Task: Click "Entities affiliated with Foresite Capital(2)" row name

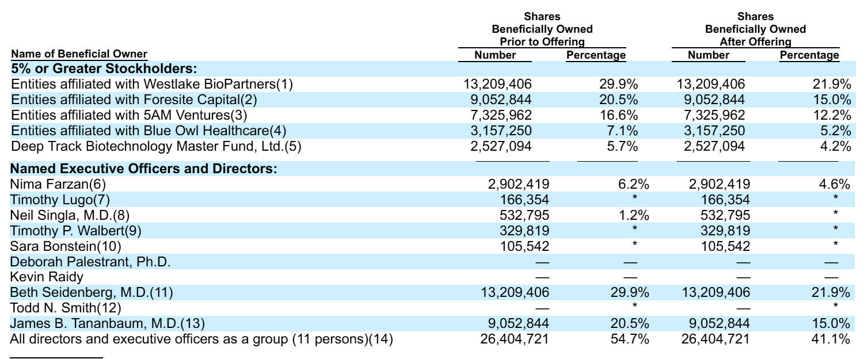Action: 134,100
